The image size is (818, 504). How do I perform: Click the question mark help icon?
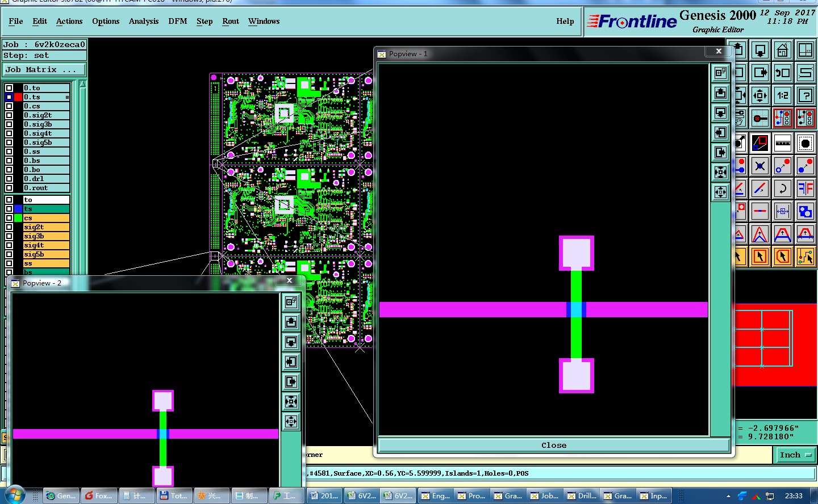[x=806, y=95]
